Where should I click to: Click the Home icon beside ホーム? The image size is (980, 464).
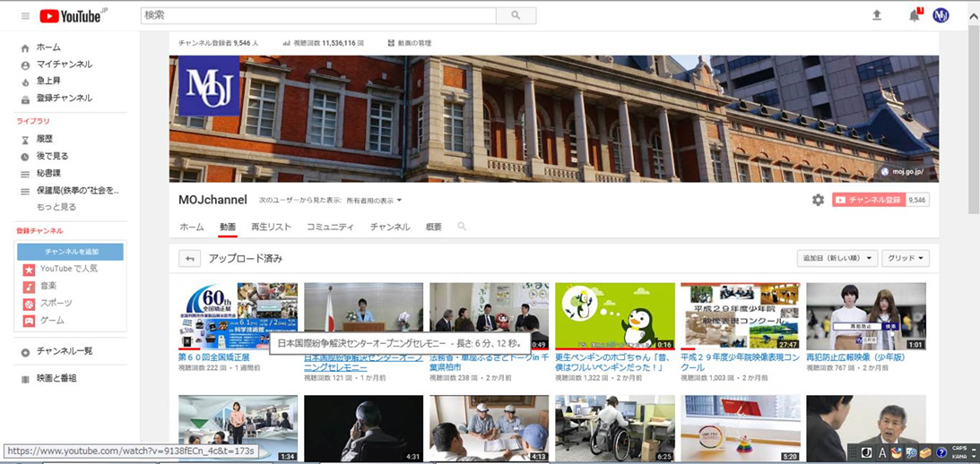click(x=25, y=48)
